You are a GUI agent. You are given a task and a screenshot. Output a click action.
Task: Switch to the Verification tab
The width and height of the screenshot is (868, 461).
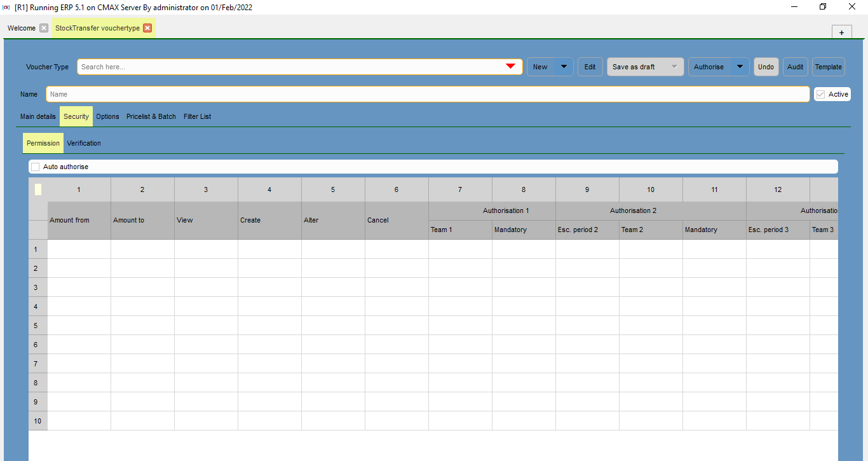[x=83, y=142]
